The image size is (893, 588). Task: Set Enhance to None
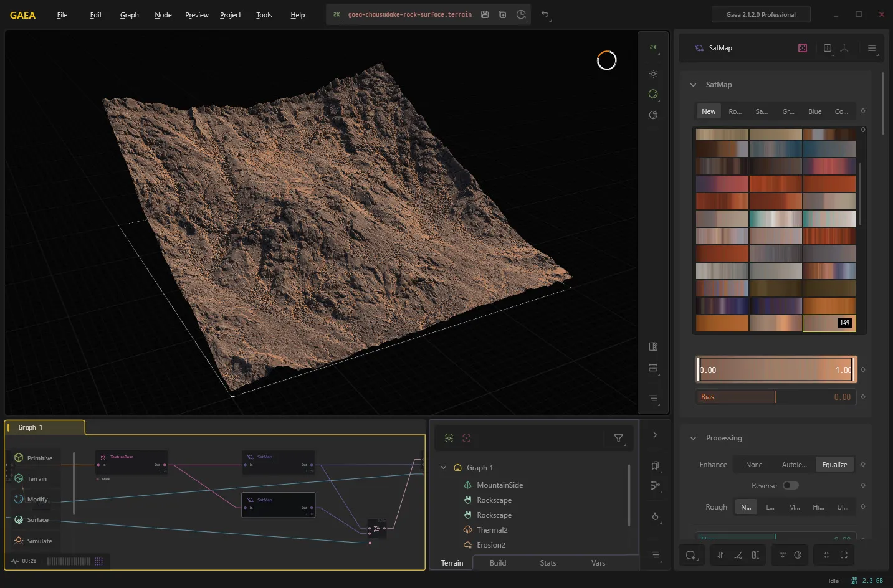(x=754, y=465)
